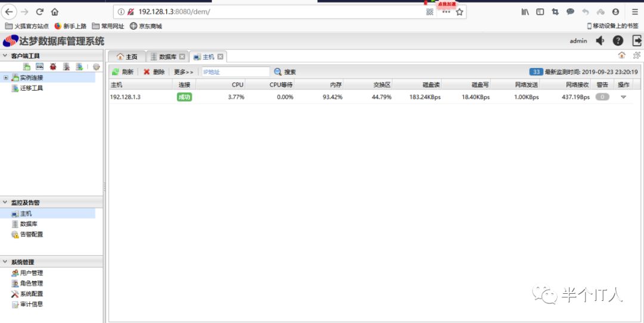644x323 pixels.
Task: Collapse the 系统管理 panel section
Action: tap(5, 262)
